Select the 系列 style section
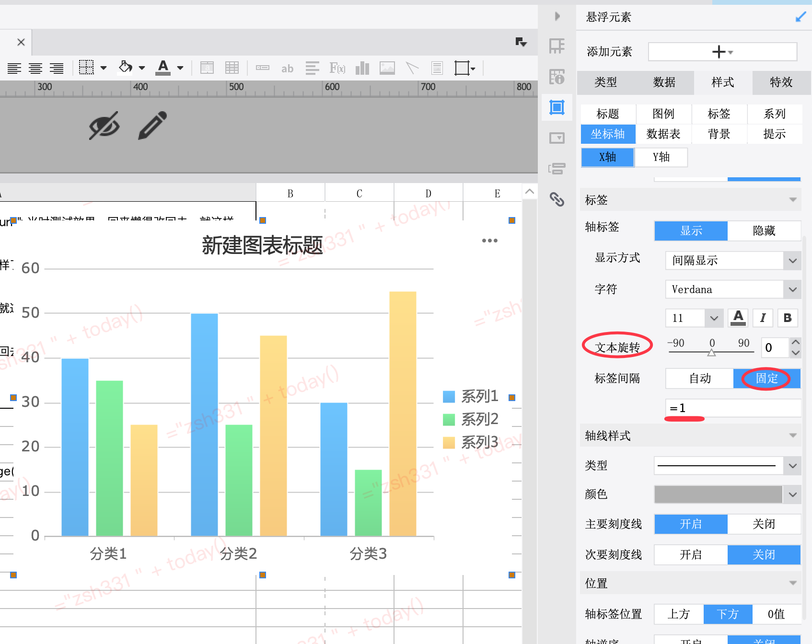This screenshot has width=812, height=644. tap(775, 114)
